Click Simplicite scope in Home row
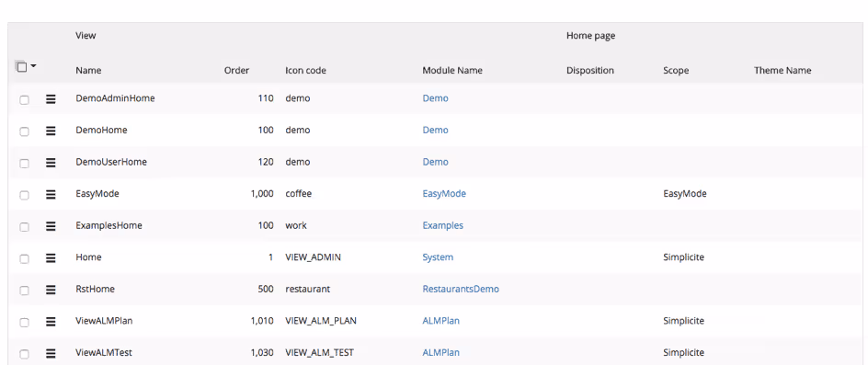 [684, 257]
